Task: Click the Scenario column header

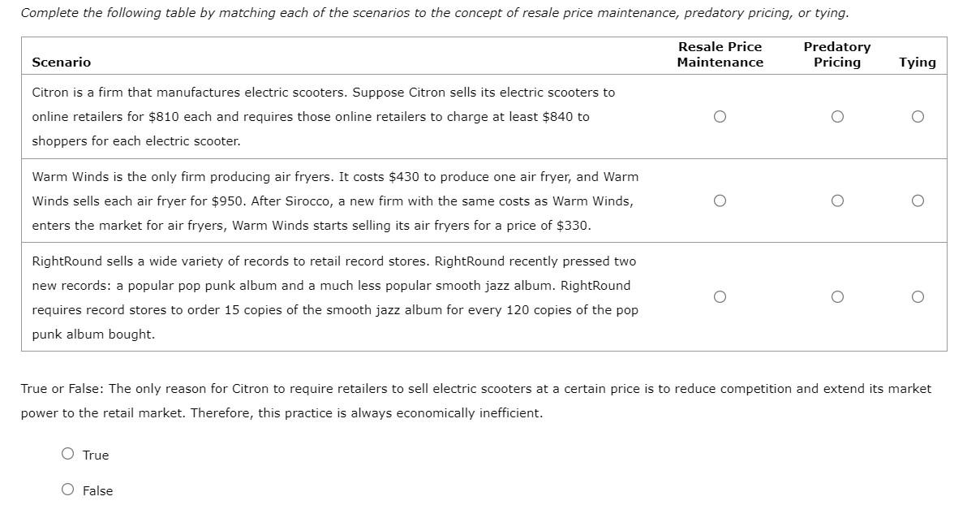Action: click(x=62, y=63)
